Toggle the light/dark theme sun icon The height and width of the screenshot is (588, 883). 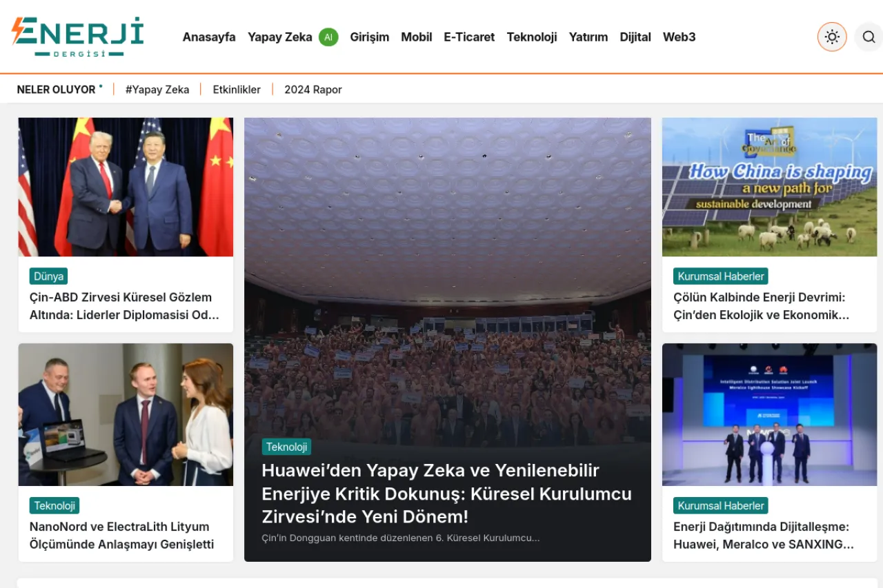pos(832,37)
